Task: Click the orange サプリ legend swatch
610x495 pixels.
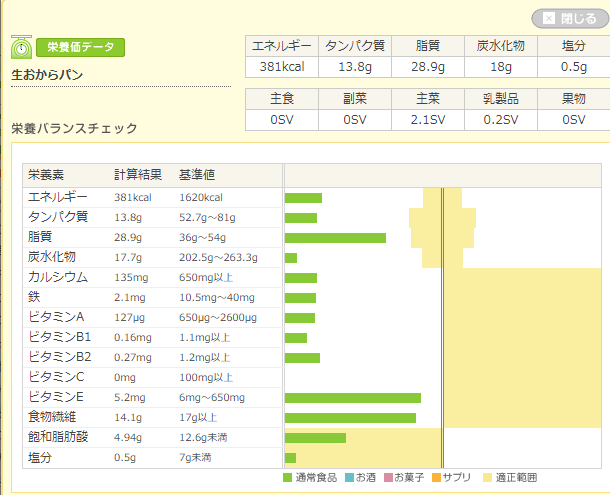Action: (x=436, y=477)
